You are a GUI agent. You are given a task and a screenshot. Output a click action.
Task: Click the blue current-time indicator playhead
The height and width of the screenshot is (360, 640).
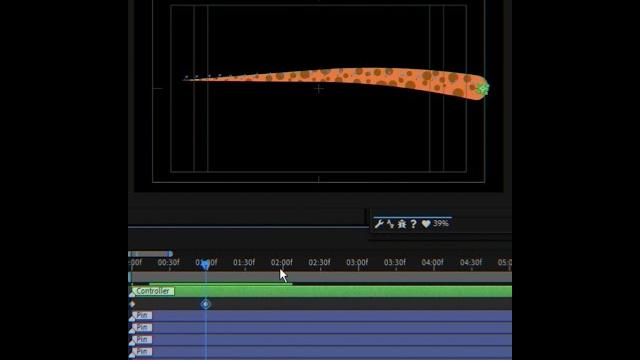(x=206, y=265)
